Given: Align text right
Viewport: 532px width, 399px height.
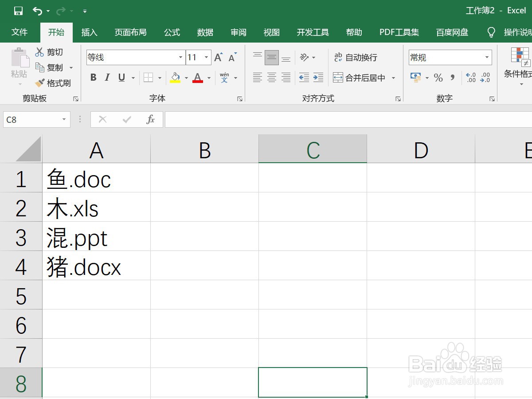Looking at the screenshot, I should [x=286, y=78].
